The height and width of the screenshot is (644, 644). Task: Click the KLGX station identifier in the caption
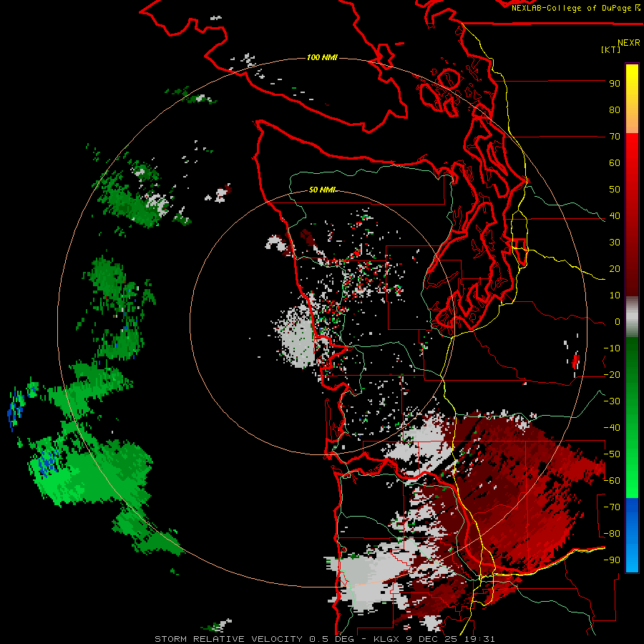(x=387, y=639)
